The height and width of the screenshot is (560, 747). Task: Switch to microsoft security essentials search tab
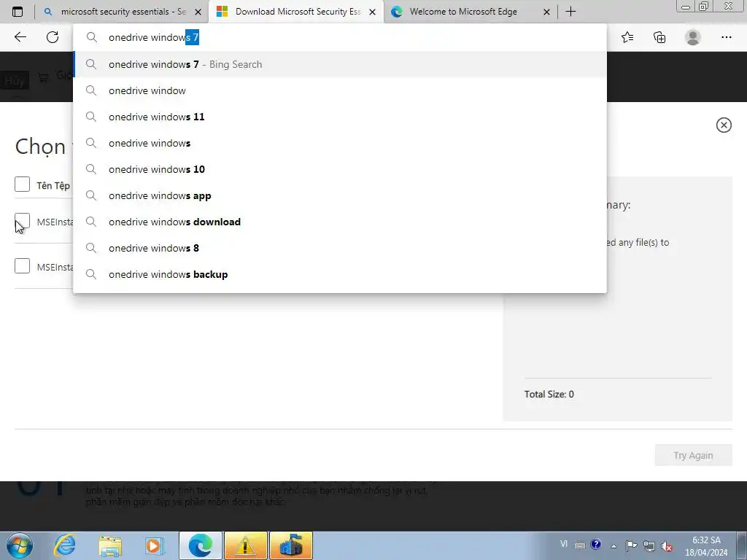[123, 12]
